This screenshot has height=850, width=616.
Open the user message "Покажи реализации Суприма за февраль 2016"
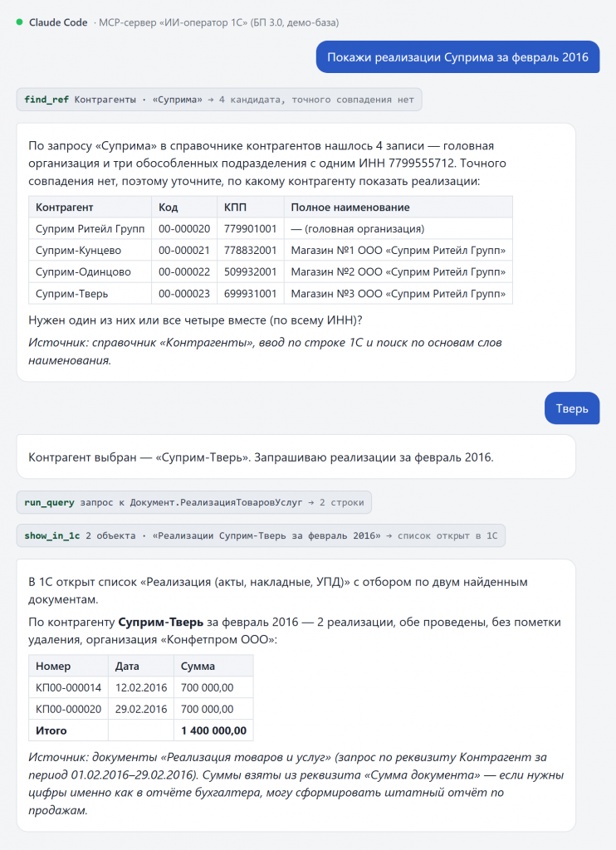(457, 57)
